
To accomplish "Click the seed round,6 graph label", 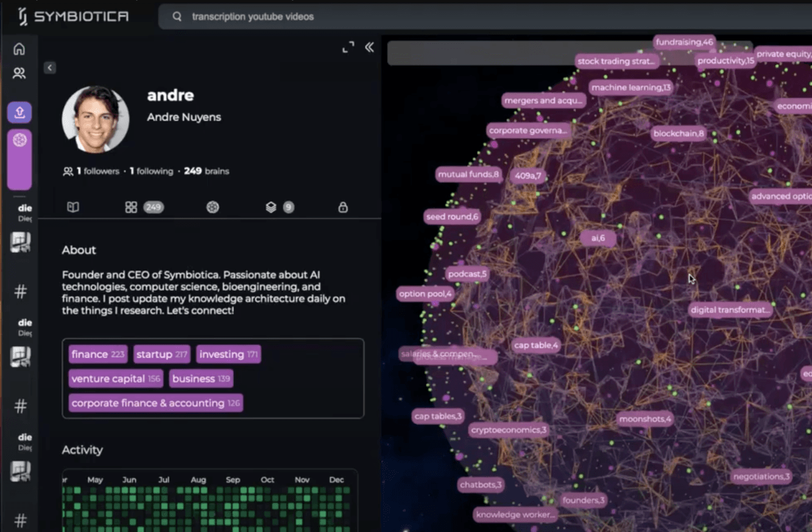I will click(x=452, y=216).
